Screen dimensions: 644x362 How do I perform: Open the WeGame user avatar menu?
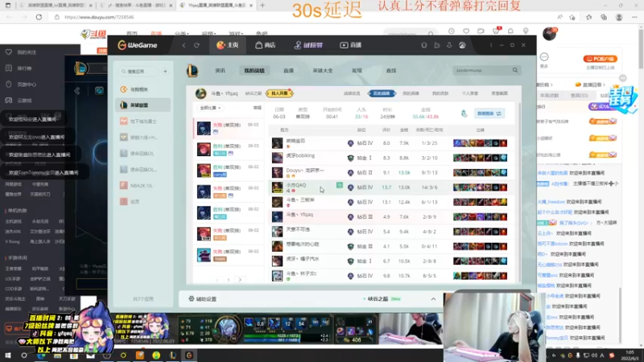pos(462,45)
